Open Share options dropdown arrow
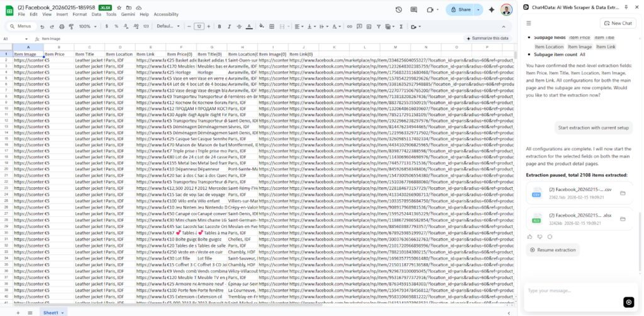 click(479, 10)
